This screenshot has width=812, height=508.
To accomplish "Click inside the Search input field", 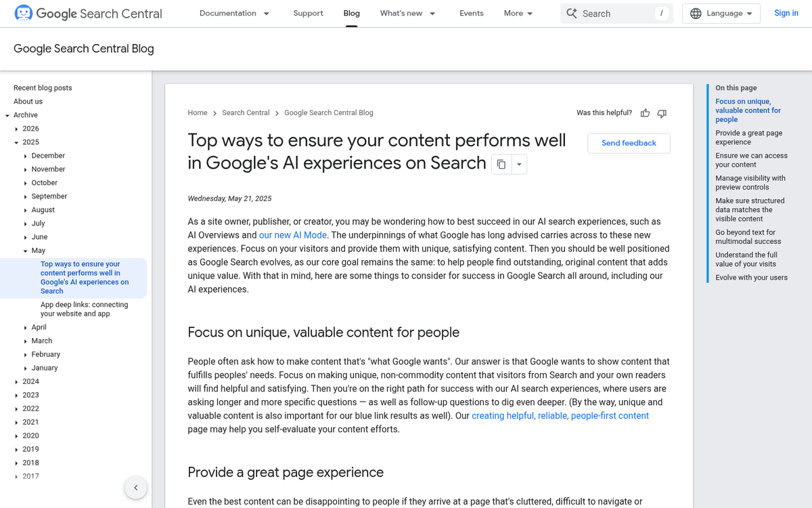I will tap(609, 13).
